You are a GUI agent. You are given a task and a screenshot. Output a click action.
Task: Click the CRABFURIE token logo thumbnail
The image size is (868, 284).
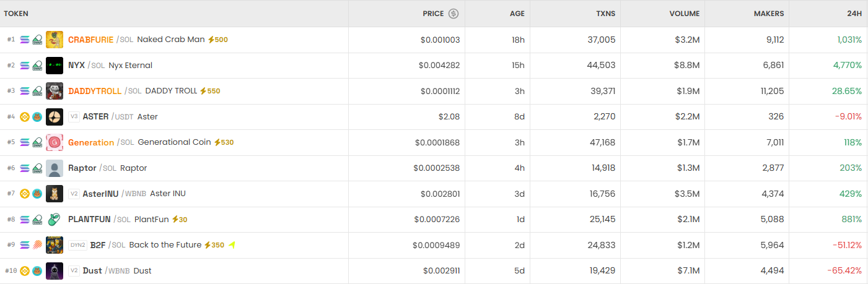[x=55, y=40]
